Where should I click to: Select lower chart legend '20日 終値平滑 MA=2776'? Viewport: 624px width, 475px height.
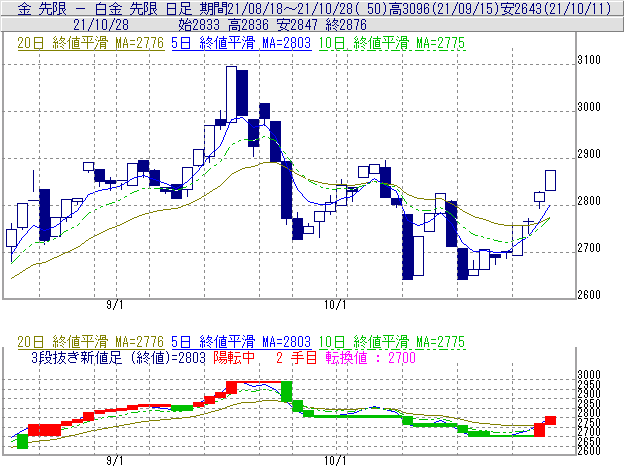[91, 342]
